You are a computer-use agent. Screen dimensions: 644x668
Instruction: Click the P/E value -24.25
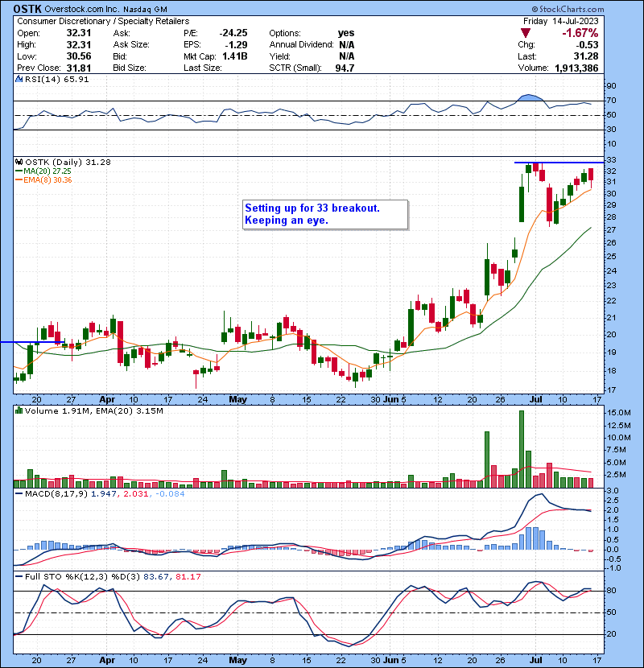[233, 33]
